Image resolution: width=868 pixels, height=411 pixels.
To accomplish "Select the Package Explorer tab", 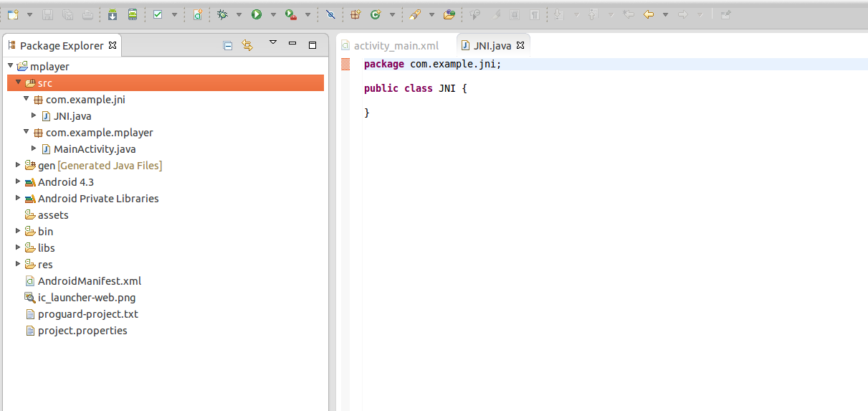I will pos(62,45).
